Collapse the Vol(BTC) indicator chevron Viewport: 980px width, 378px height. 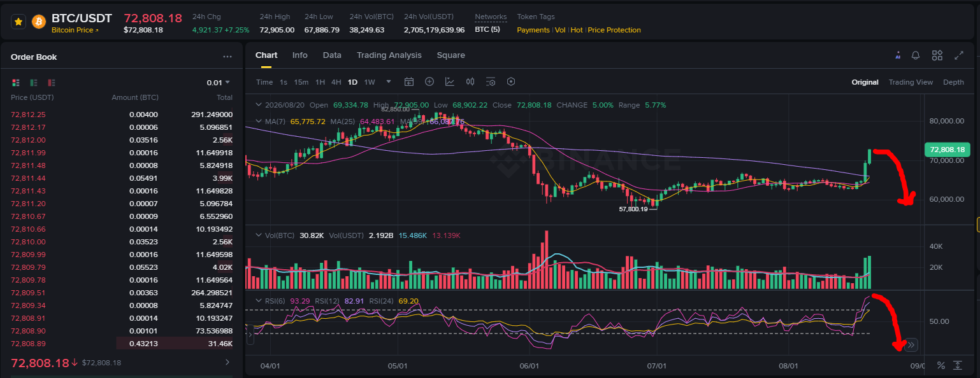point(258,235)
